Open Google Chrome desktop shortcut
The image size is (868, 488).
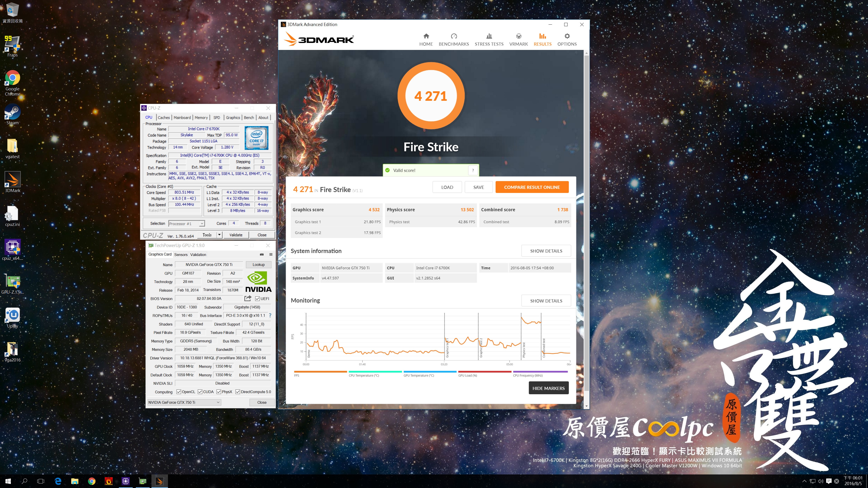12,83
